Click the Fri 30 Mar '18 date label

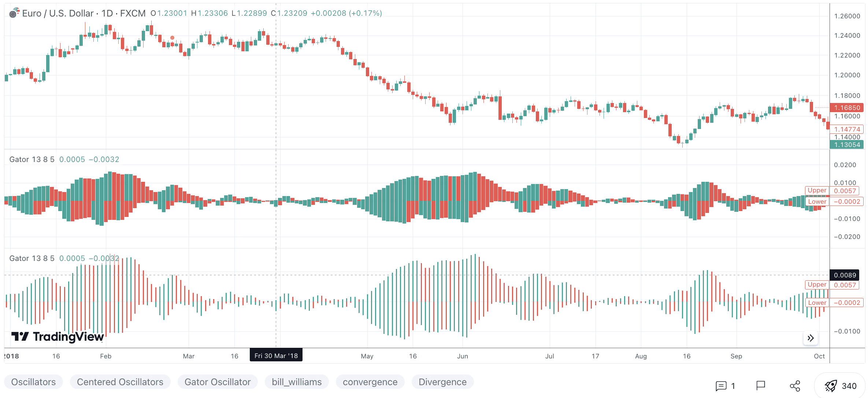276,356
